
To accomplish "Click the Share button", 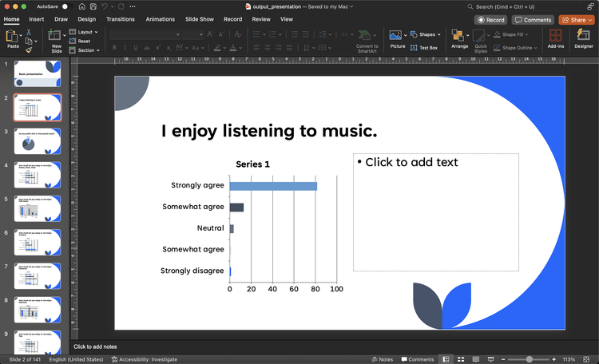I will tap(577, 20).
